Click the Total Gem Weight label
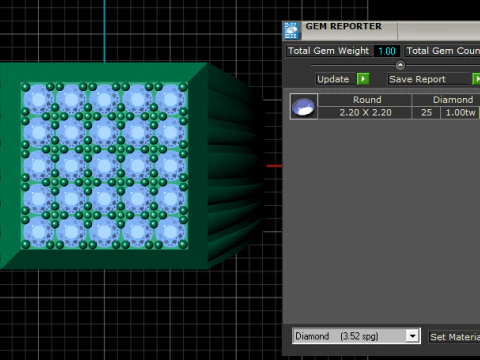The image size is (480, 360). point(329,51)
